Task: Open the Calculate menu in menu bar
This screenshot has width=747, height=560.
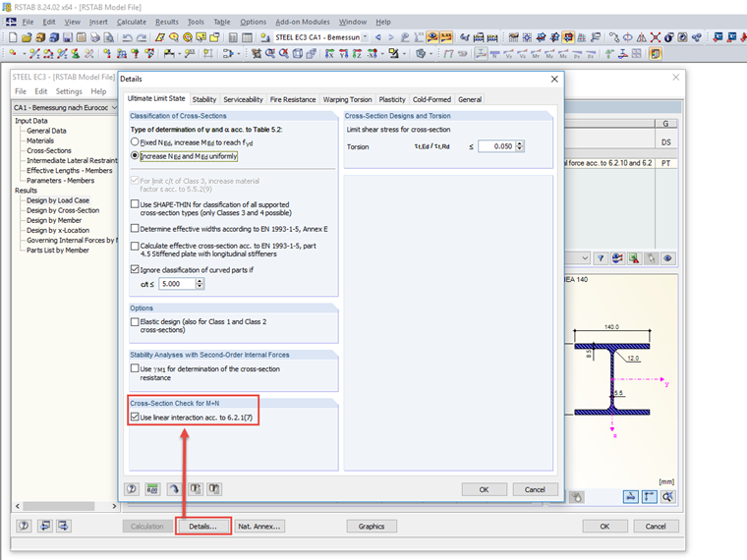Action: (x=132, y=22)
